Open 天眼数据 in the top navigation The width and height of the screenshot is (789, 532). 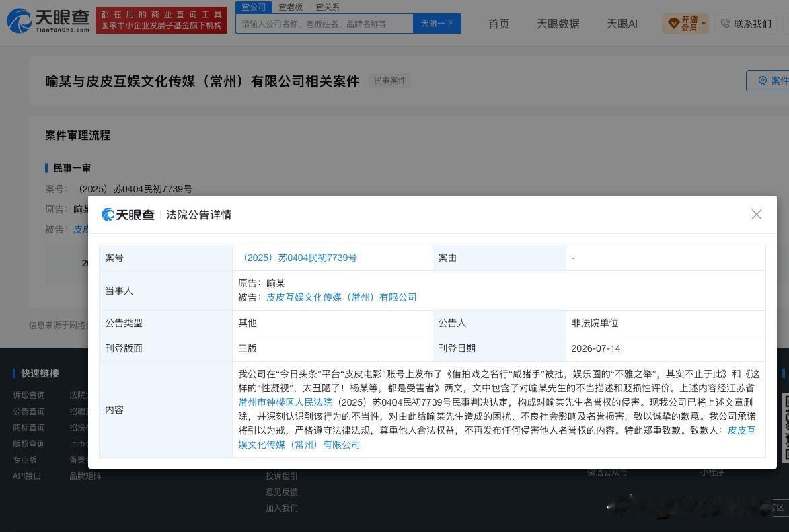click(558, 24)
